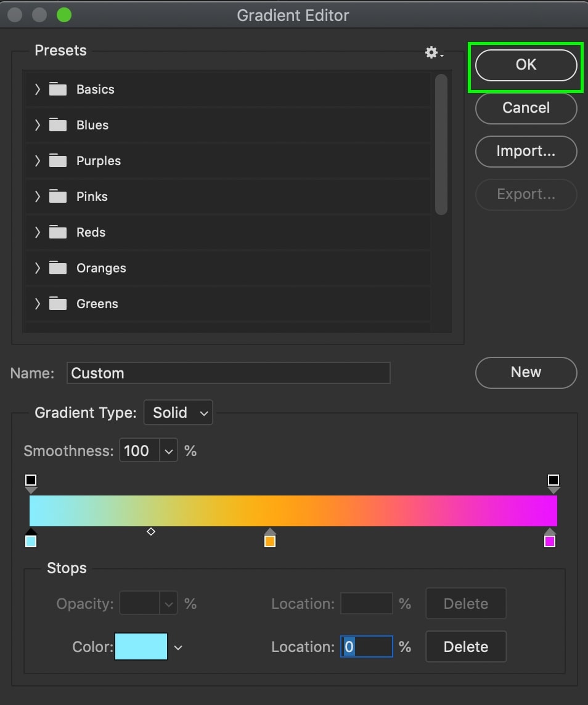Expand the Oranges preset folder
Screen dimensions: 588x705
coord(38,268)
